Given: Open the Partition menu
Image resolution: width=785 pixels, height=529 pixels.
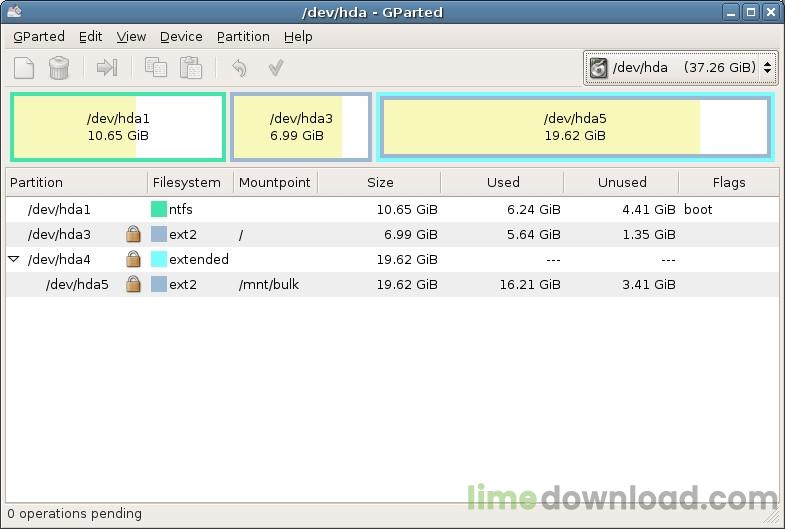Looking at the screenshot, I should [x=243, y=36].
